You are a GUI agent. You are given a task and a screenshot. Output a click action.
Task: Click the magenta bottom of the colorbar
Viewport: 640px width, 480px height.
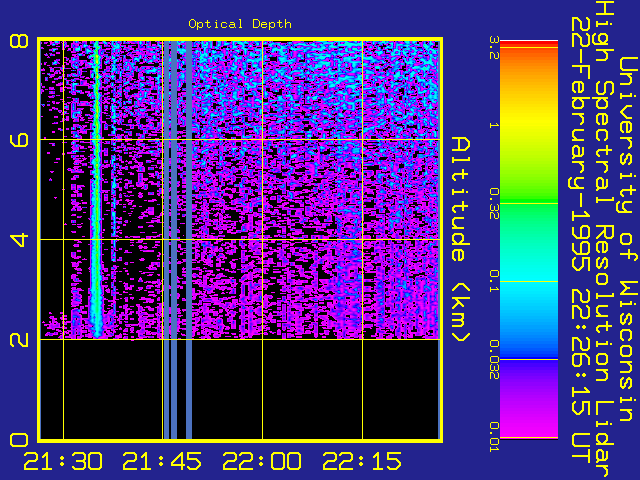pos(529,427)
